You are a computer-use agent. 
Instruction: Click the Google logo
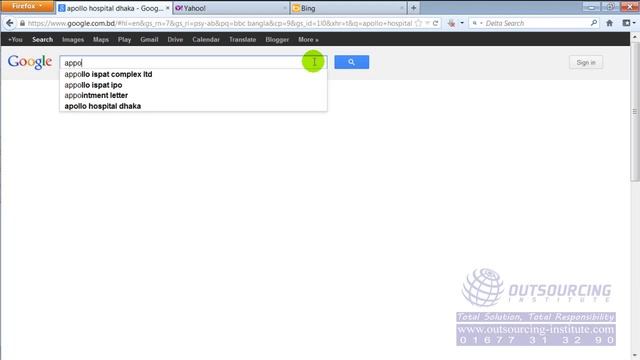tap(30, 62)
